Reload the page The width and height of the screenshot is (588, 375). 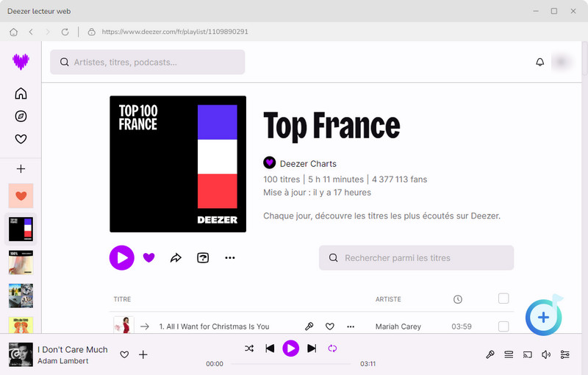(x=65, y=32)
